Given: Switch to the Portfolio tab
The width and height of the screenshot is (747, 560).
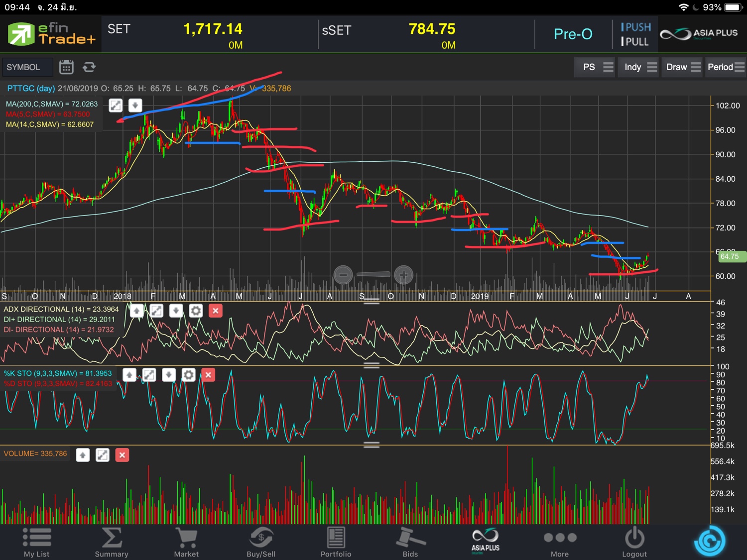Looking at the screenshot, I should pos(336,542).
